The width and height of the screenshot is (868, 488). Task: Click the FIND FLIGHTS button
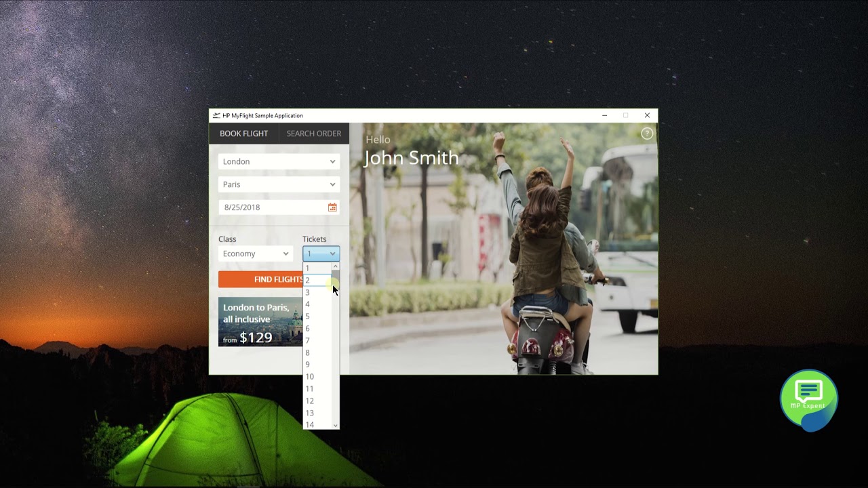(260, 279)
